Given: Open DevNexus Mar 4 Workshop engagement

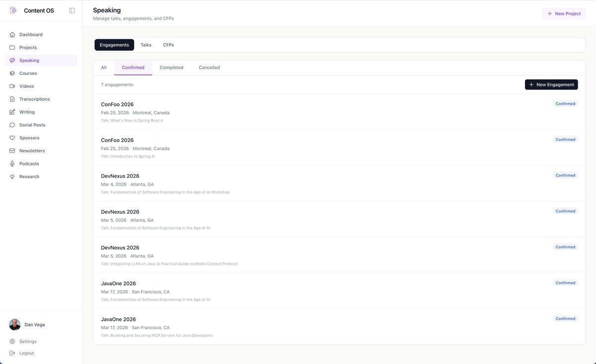Looking at the screenshot, I should [339, 184].
